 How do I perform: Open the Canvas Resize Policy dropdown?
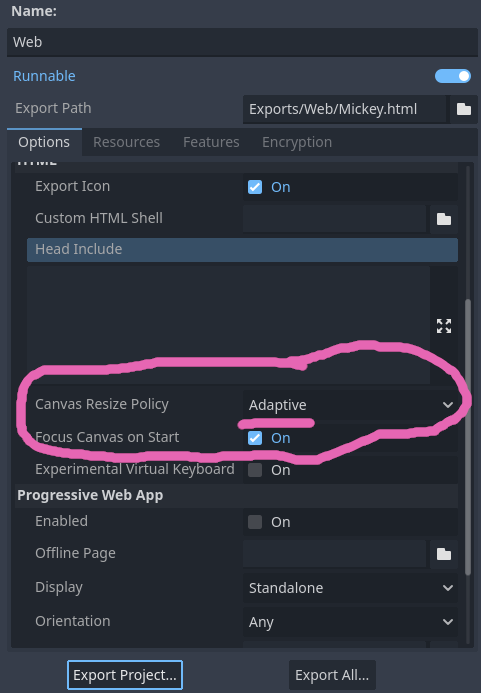point(350,405)
